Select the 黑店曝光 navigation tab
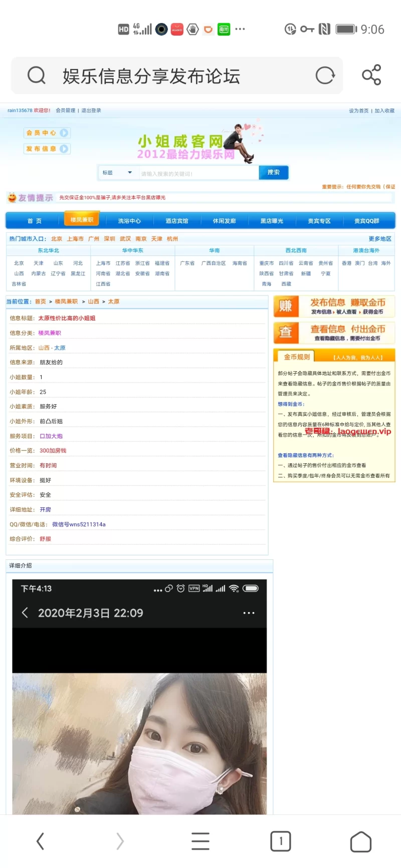 (272, 221)
